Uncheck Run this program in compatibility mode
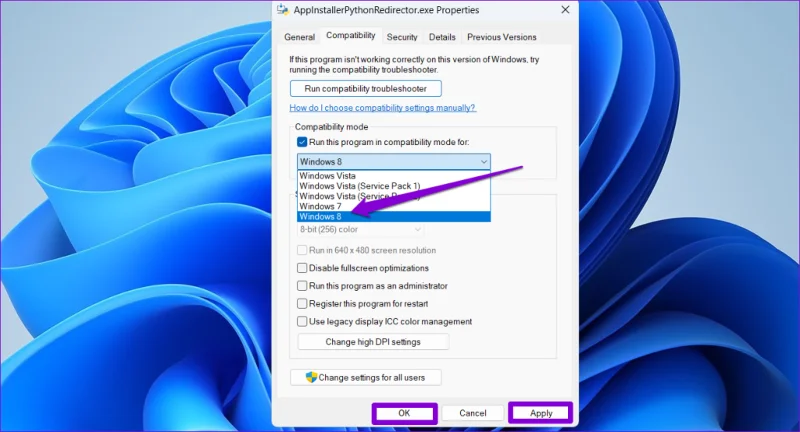The width and height of the screenshot is (800, 432). pyautogui.click(x=302, y=142)
